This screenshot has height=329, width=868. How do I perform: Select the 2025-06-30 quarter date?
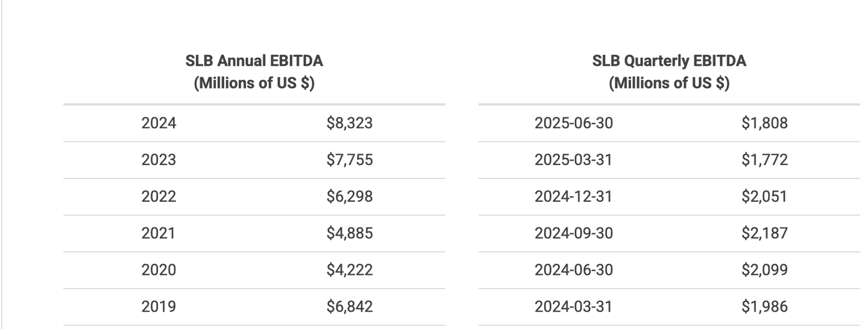coord(573,124)
